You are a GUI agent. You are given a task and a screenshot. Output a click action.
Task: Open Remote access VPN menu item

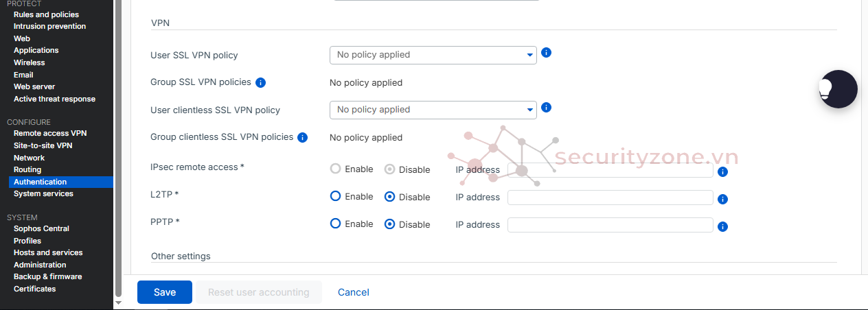(x=50, y=133)
